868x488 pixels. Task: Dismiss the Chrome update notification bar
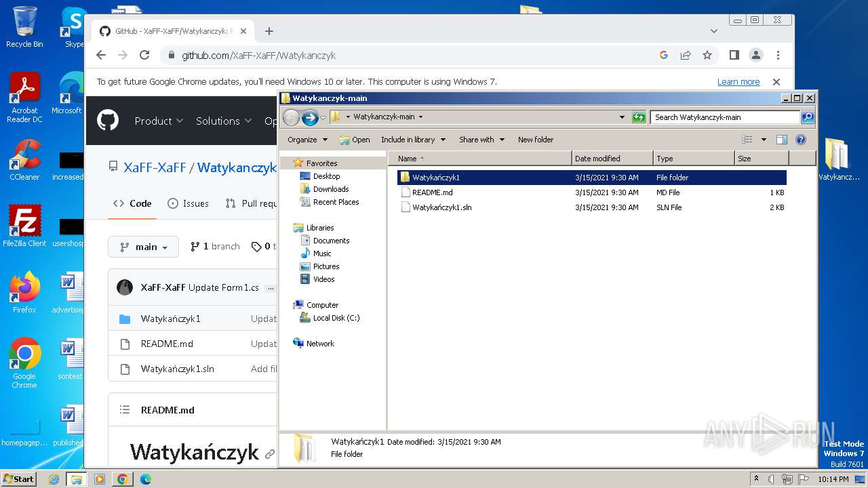tap(776, 82)
